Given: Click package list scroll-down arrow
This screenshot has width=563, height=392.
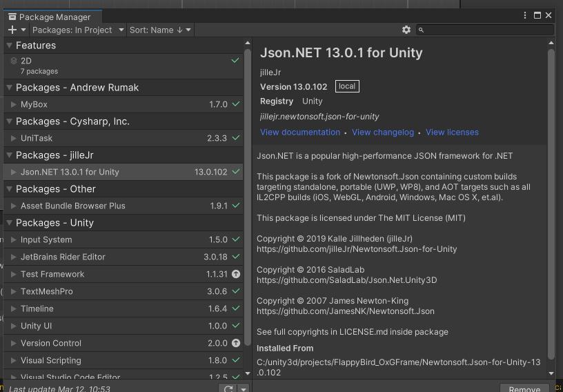Looking at the screenshot, I should pyautogui.click(x=248, y=373).
